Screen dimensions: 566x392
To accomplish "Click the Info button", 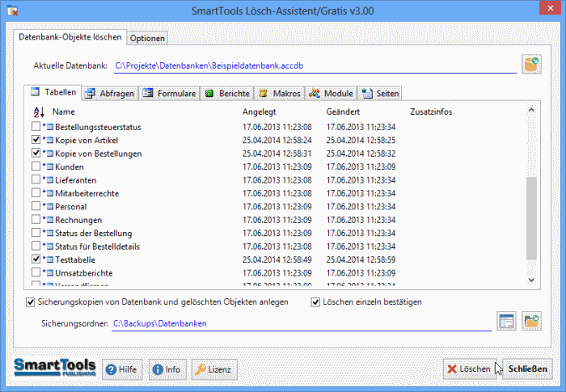I will click(167, 369).
